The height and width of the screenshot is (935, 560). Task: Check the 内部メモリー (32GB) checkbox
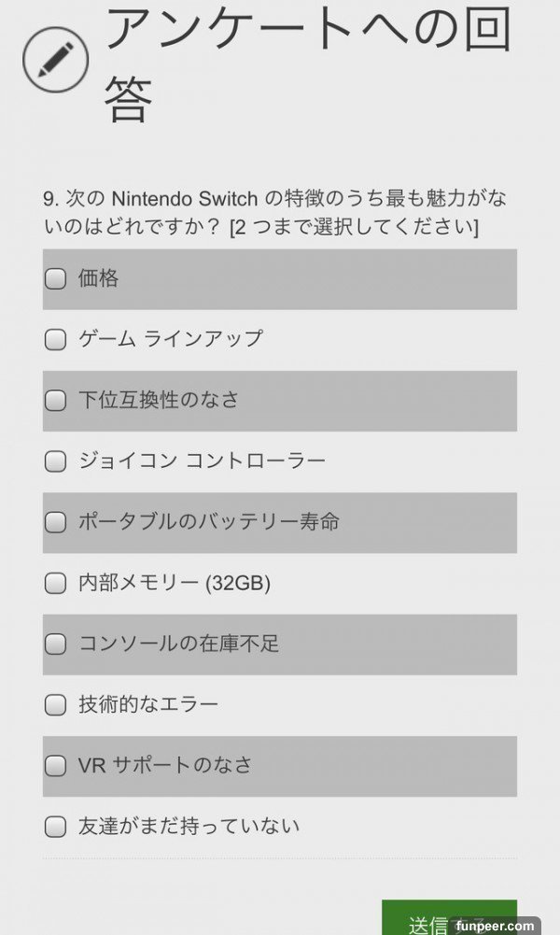(x=56, y=583)
